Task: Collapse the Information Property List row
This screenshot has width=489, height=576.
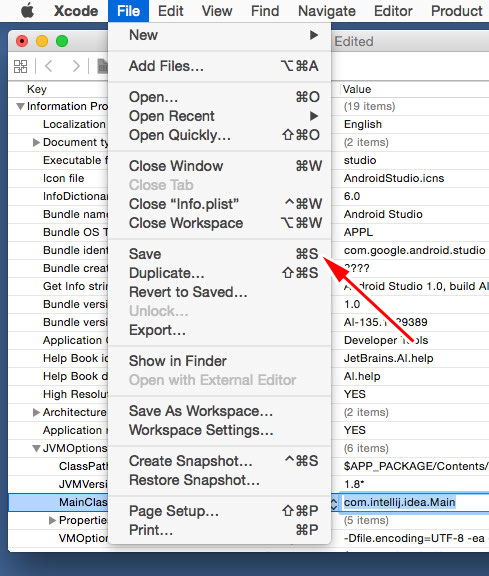Action: pos(21,107)
